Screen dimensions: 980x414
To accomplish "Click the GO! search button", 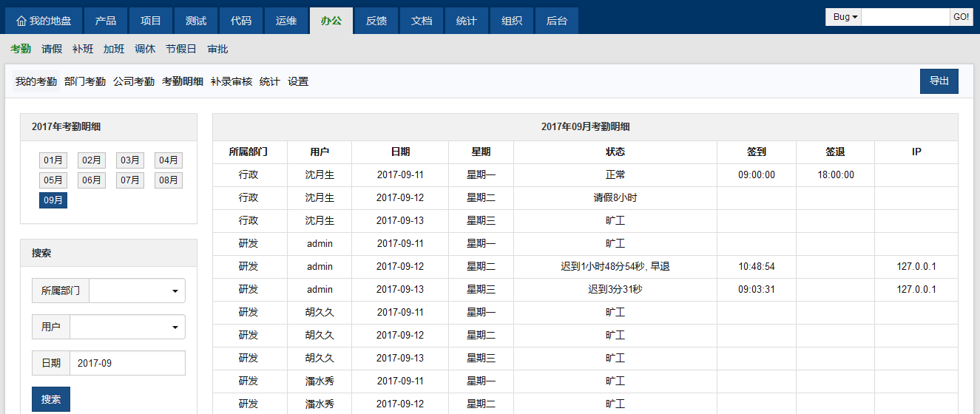I will pos(961,17).
